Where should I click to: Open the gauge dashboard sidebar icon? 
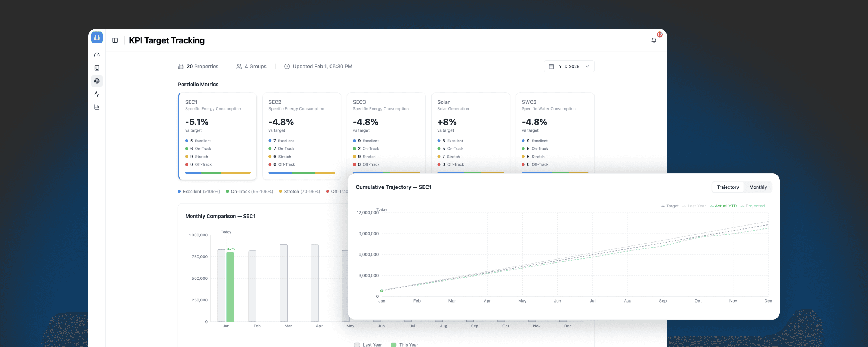pyautogui.click(x=97, y=55)
